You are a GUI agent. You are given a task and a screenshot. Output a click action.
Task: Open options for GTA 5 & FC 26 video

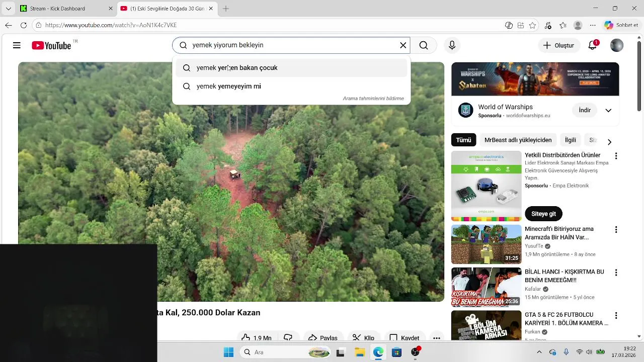pos(616,315)
